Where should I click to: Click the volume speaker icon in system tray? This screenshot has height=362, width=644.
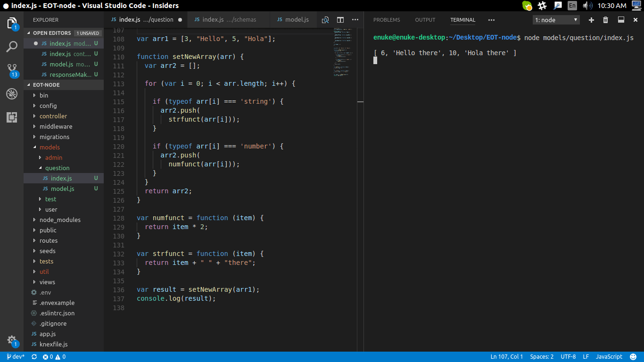[x=587, y=6]
